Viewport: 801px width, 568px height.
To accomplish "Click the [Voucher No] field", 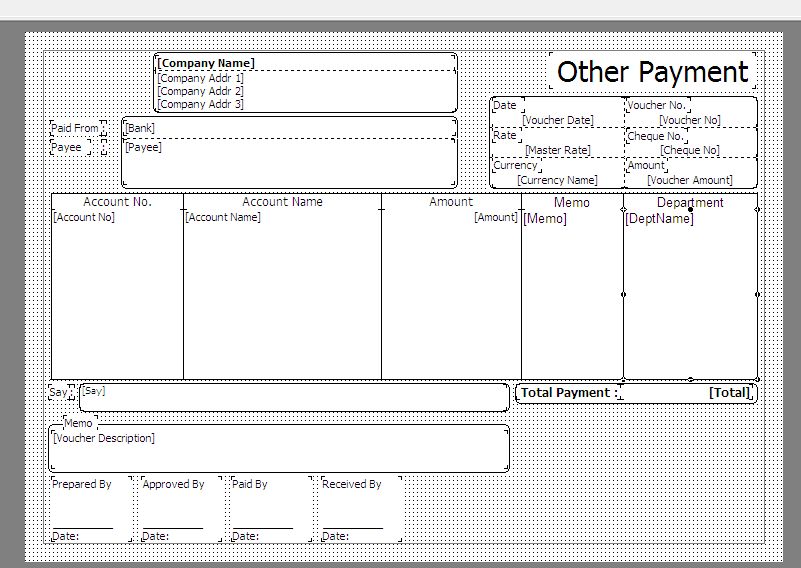I will (x=689, y=120).
